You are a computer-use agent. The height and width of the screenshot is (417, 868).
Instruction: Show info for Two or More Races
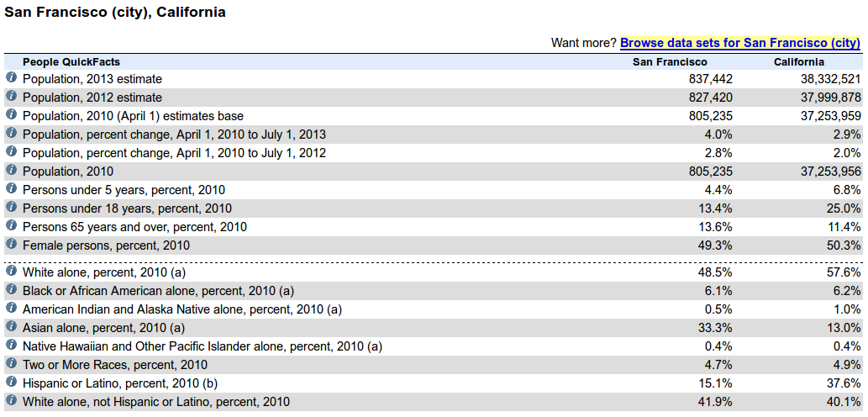[12, 363]
